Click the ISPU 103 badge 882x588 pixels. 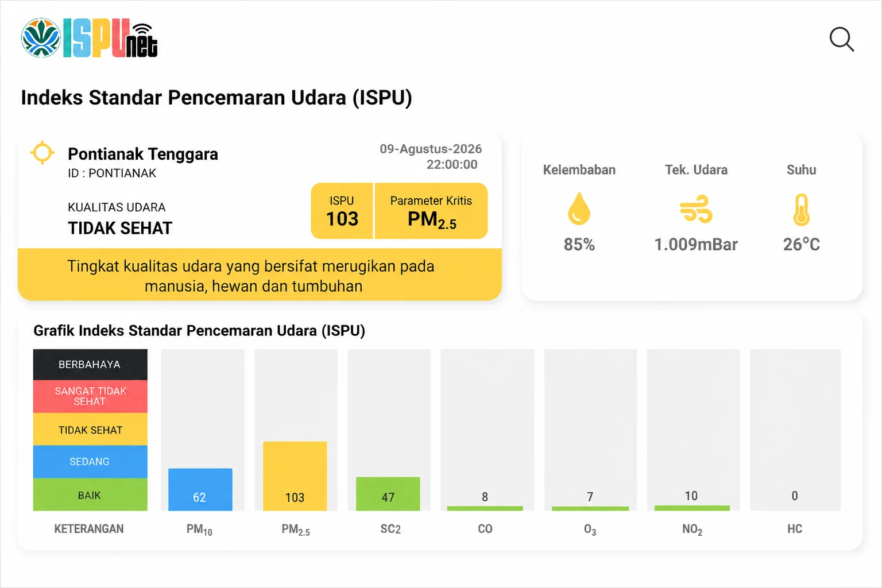click(x=342, y=211)
